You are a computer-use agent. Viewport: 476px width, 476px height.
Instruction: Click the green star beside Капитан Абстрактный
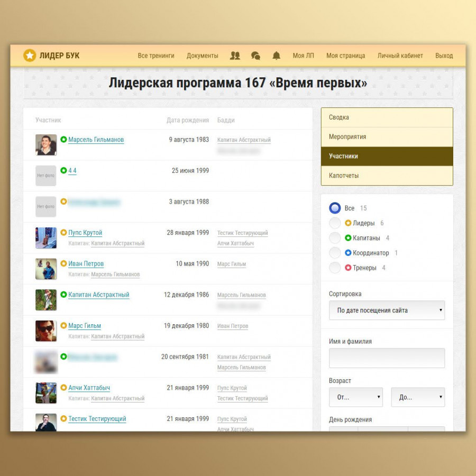pyautogui.click(x=63, y=295)
